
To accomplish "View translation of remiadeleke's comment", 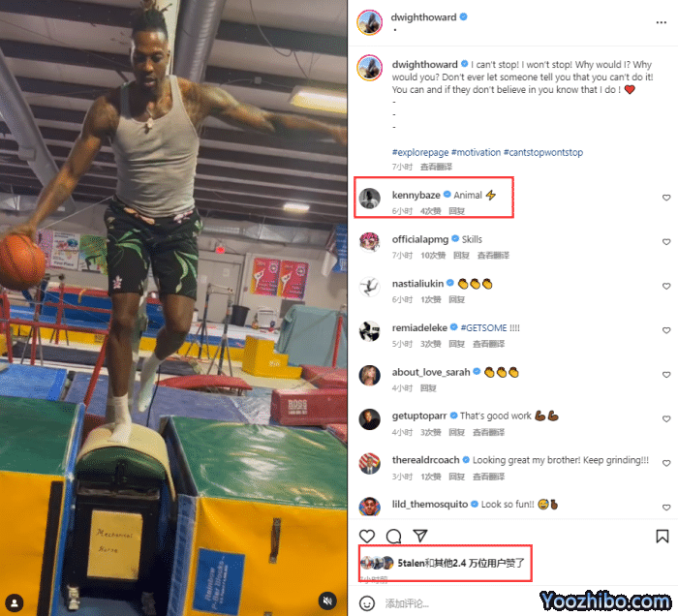I will 488,344.
